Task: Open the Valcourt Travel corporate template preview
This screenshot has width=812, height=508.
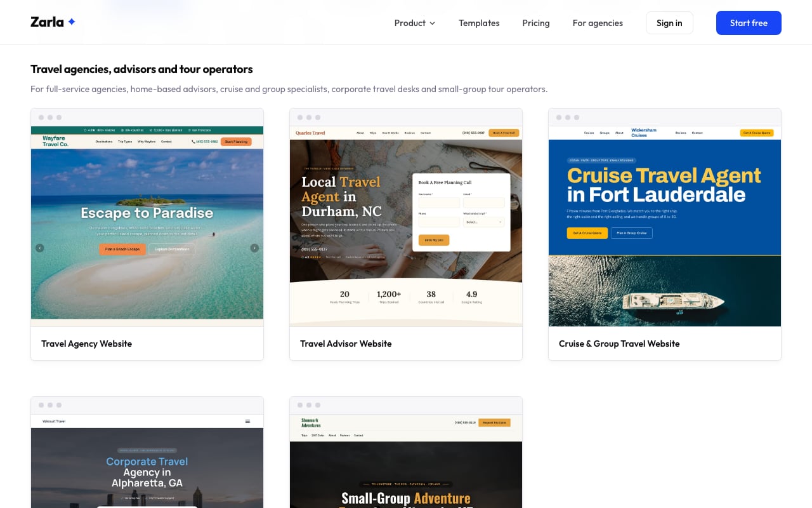Action: click(x=147, y=461)
